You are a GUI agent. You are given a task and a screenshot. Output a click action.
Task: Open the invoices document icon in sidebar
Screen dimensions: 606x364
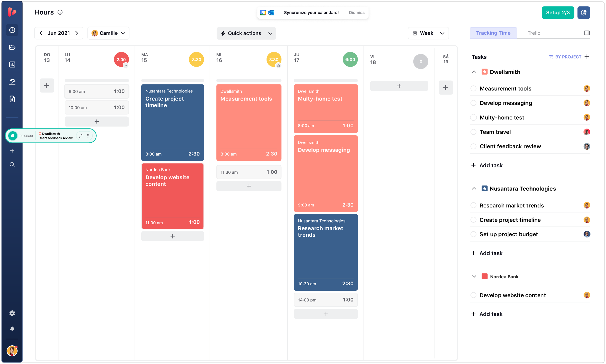click(x=12, y=99)
